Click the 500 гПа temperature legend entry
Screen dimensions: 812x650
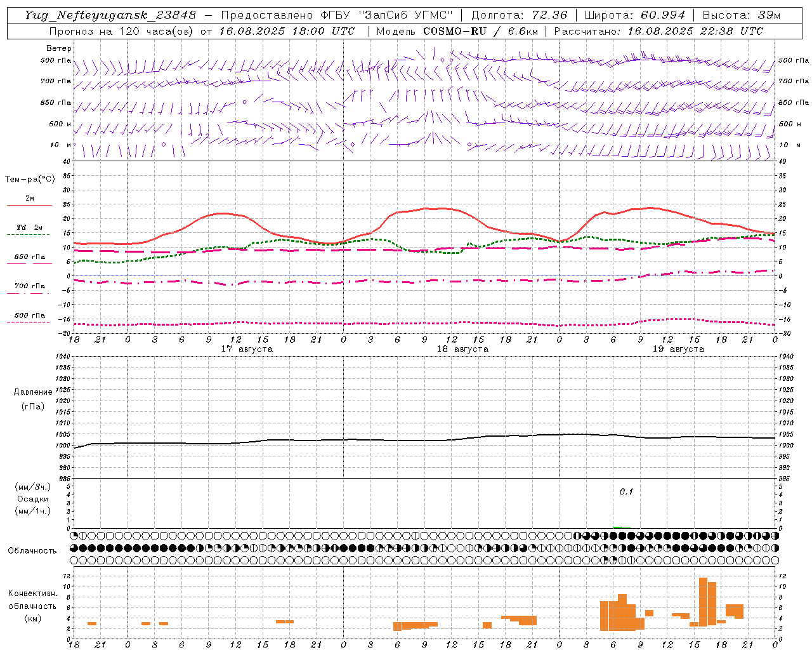(x=29, y=315)
